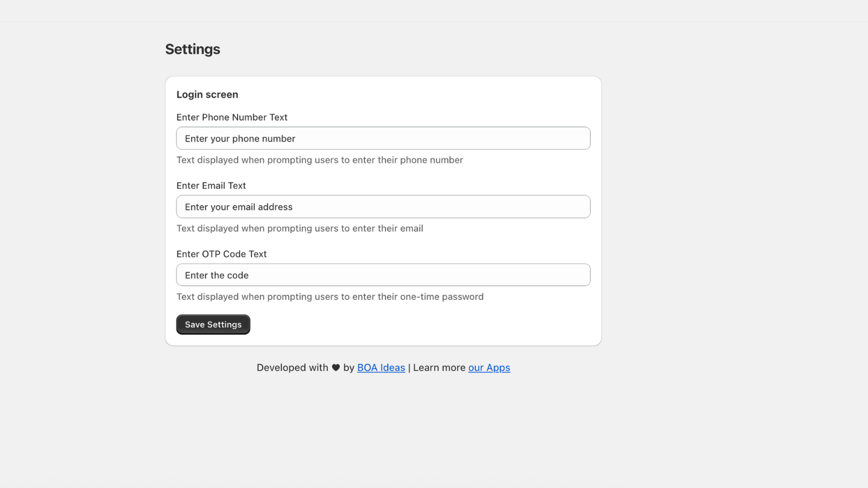Click the empty top header strip
The height and width of the screenshot is (488, 868).
tap(434, 10)
